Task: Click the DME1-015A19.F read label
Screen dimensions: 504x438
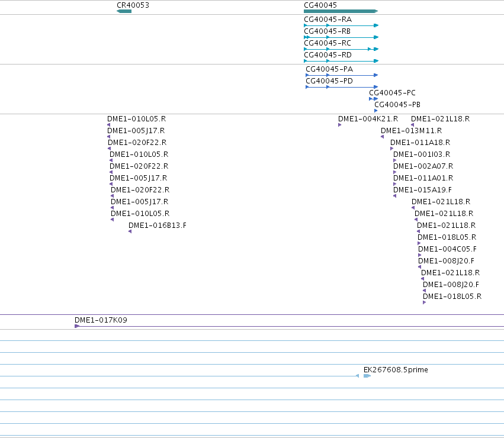Action: (422, 190)
